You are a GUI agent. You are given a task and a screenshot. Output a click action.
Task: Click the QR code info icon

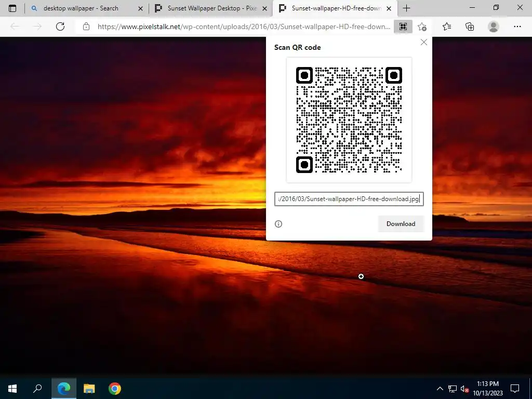click(278, 224)
